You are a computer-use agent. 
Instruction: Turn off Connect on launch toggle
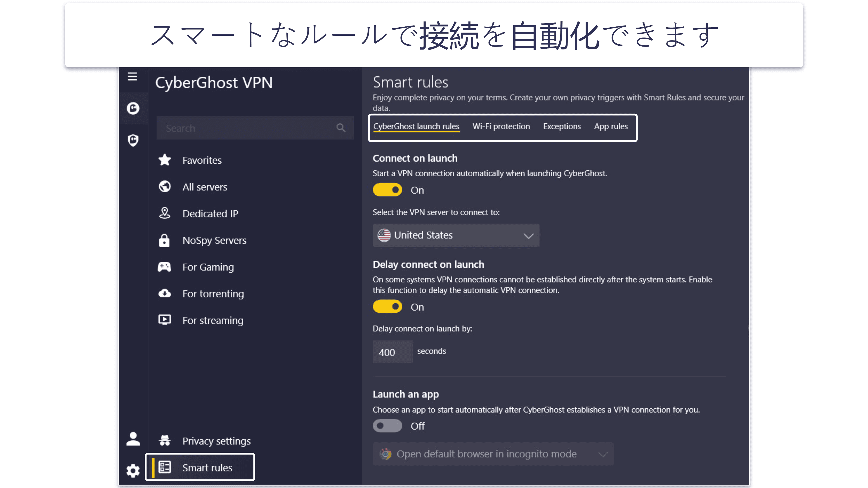point(388,190)
